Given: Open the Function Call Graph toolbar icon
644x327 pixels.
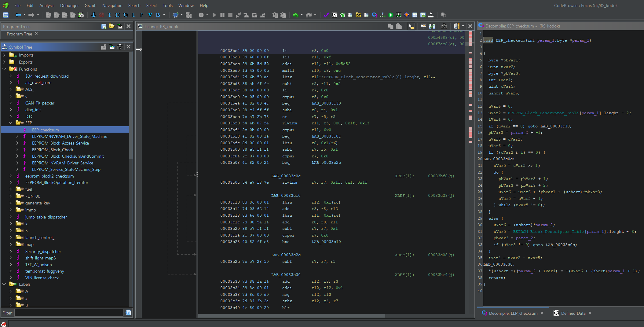Looking at the screenshot, I should tap(382, 15).
